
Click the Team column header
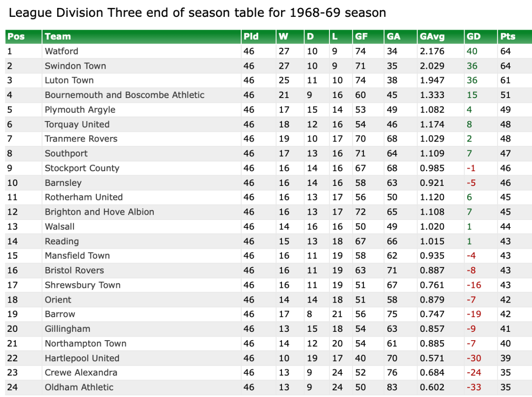(58, 37)
